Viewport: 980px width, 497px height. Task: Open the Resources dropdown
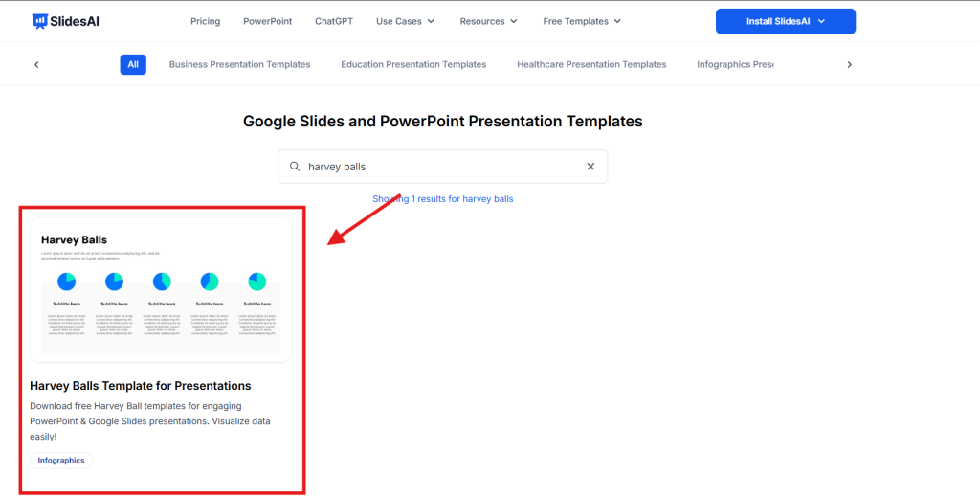click(488, 21)
